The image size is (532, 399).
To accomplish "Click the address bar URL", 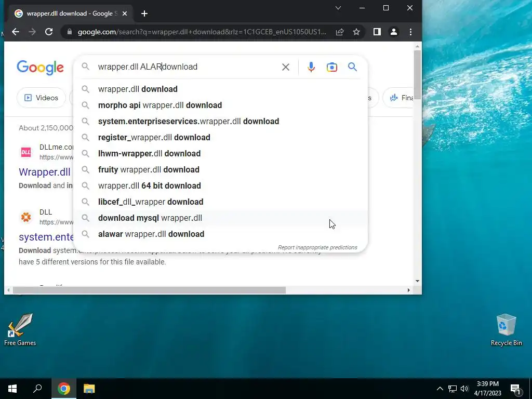I will pos(202,32).
